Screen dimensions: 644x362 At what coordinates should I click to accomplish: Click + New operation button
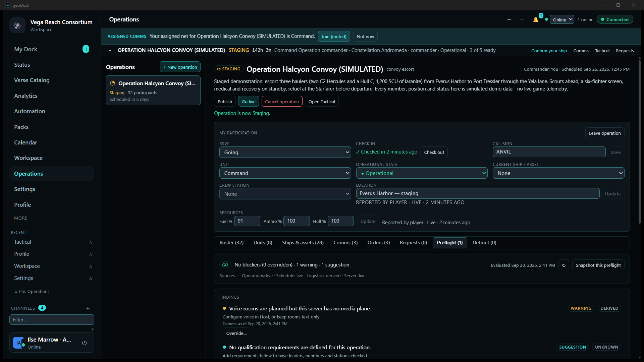tap(180, 67)
